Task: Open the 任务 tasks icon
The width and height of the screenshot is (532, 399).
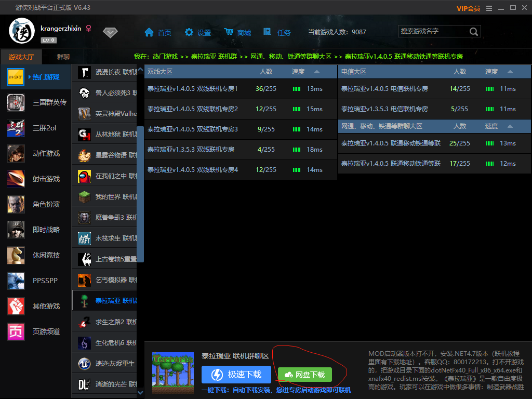Action: 268,32
